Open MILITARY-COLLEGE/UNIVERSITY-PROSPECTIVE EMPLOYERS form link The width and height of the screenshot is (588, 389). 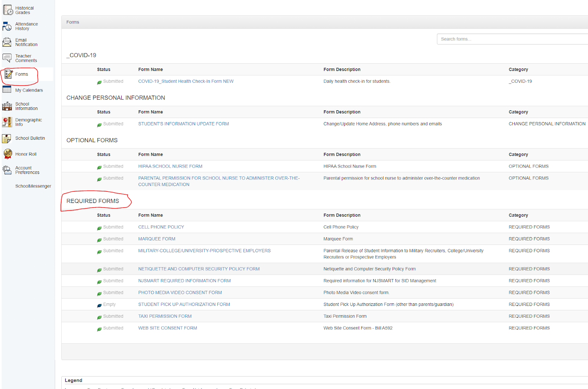[204, 251]
